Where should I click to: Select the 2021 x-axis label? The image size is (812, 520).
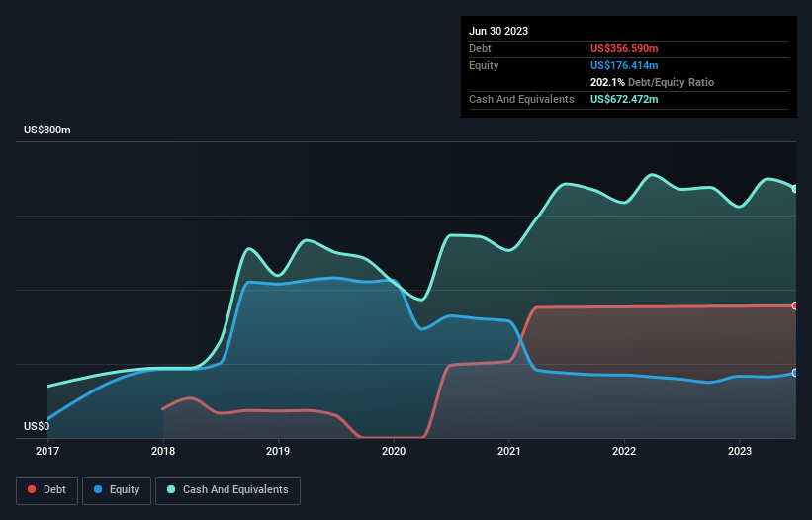(509, 451)
